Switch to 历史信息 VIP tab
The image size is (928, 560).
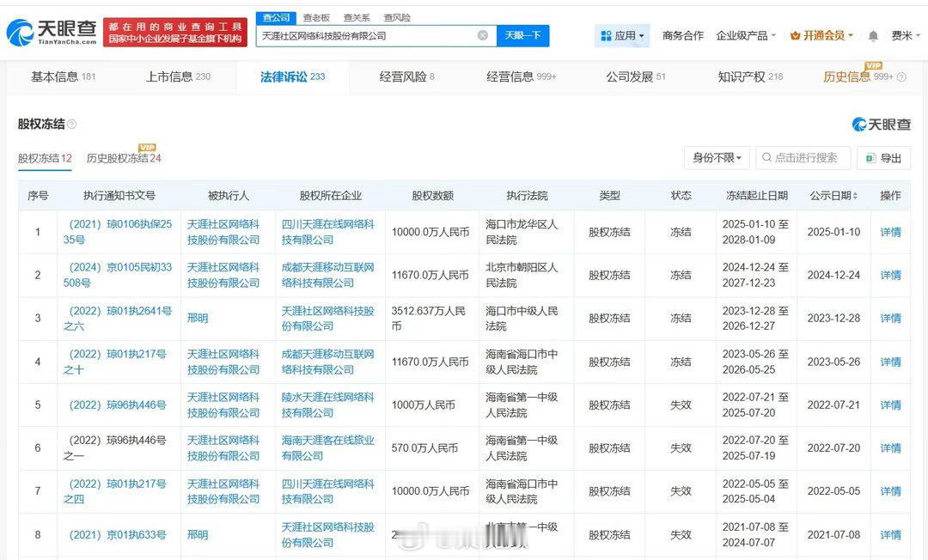click(x=858, y=77)
